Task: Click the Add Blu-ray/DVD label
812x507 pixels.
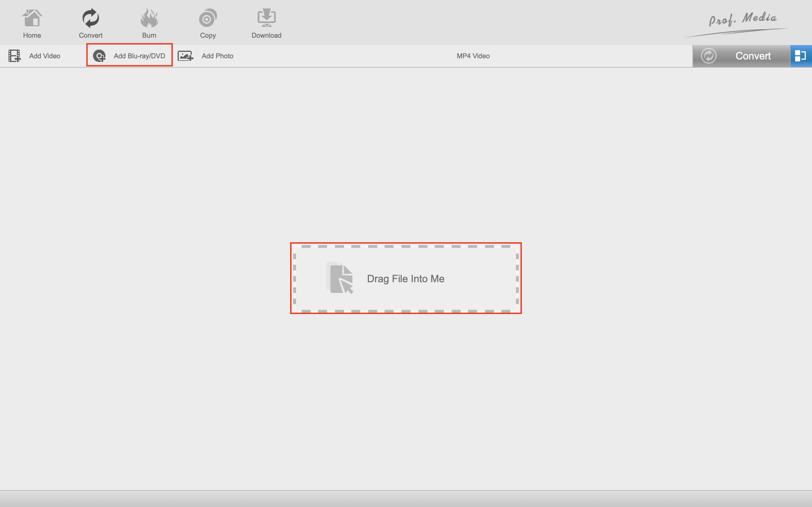Action: point(139,56)
